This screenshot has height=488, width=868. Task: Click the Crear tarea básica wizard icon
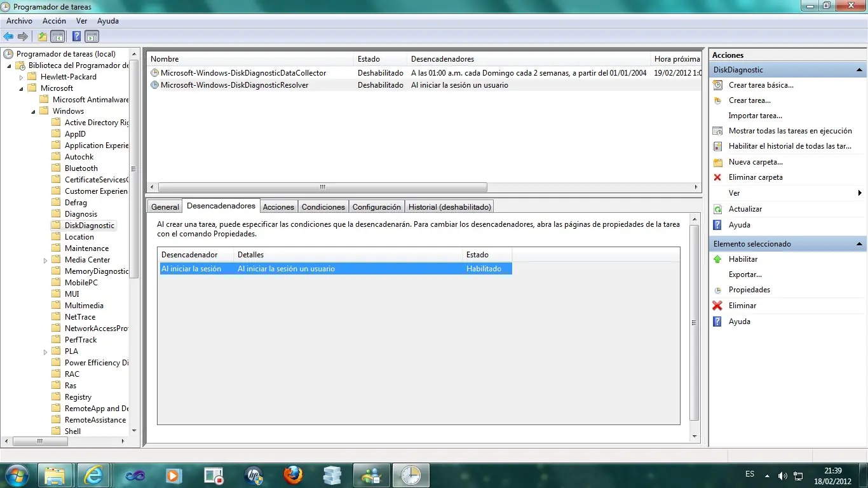tap(717, 85)
